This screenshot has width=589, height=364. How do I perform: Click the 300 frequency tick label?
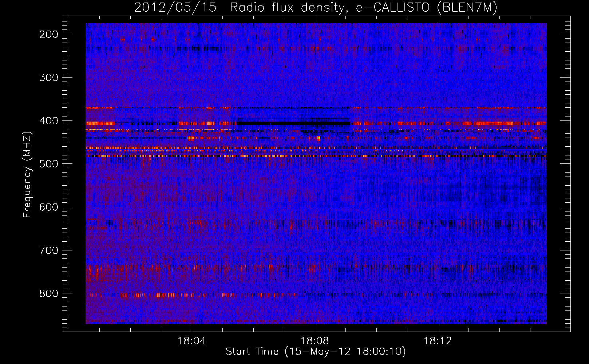click(x=49, y=78)
